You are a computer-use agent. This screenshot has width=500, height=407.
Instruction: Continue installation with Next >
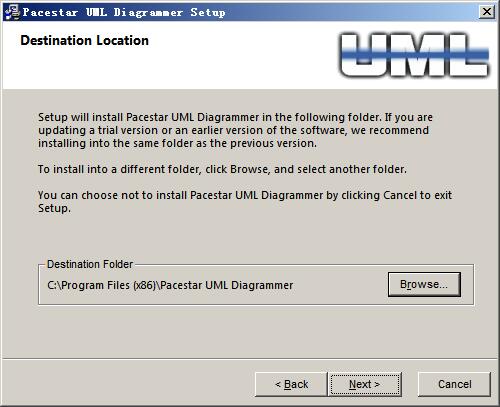click(x=365, y=384)
